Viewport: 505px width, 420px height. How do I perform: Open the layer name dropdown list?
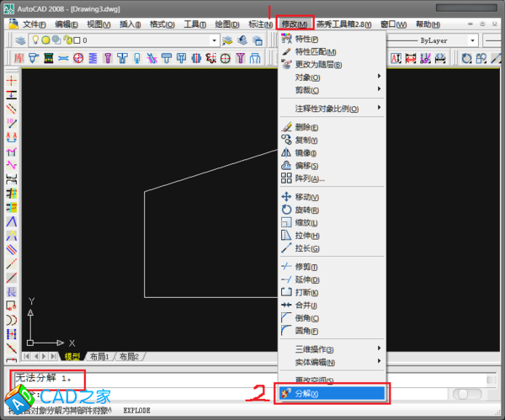coord(215,40)
